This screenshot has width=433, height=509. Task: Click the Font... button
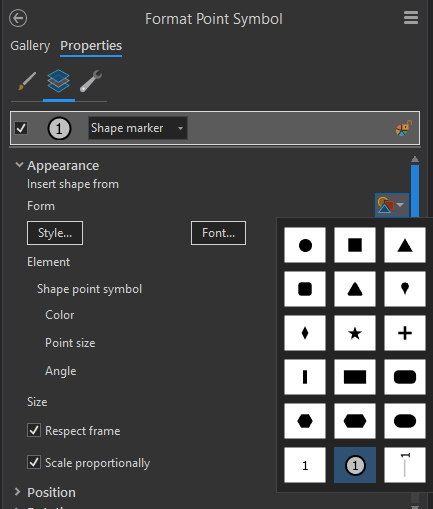pyautogui.click(x=218, y=233)
